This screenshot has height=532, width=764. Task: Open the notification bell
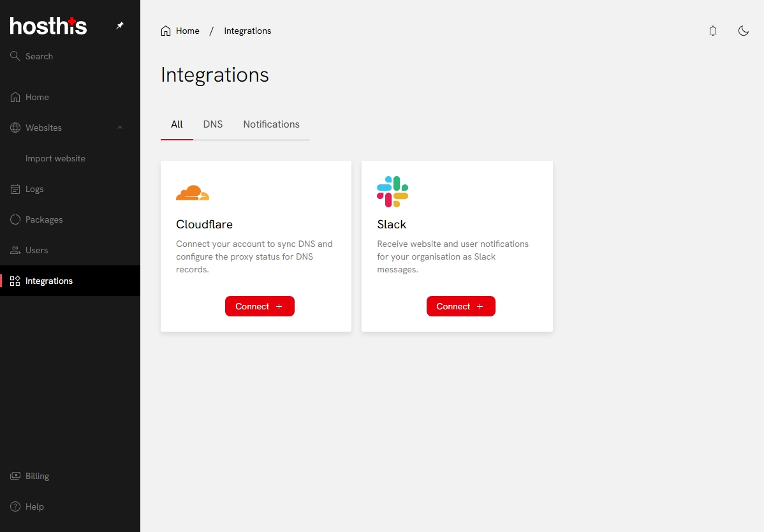713,31
